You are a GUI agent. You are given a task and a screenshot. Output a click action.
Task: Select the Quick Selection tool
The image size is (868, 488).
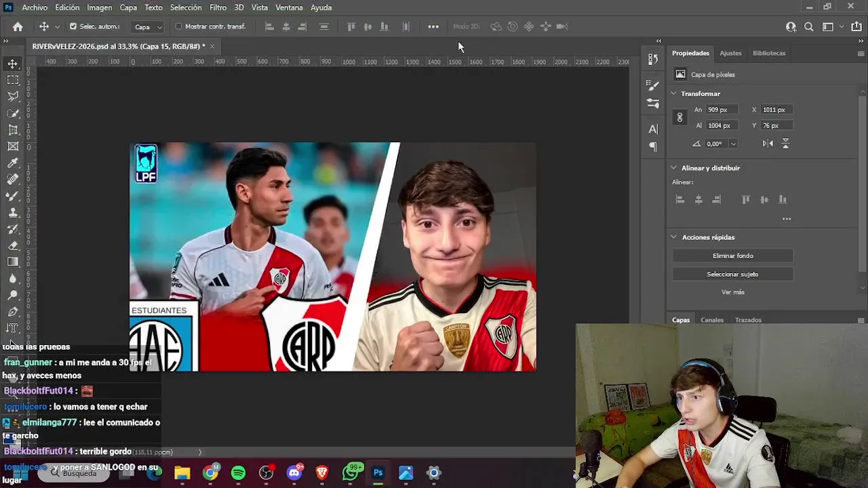[x=13, y=113]
